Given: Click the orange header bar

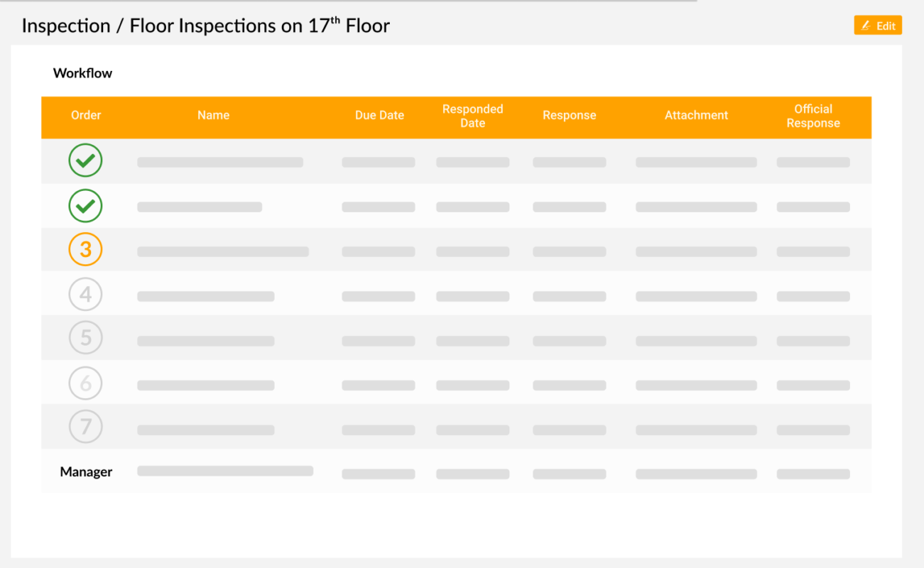Looking at the screenshot, I should [457, 116].
